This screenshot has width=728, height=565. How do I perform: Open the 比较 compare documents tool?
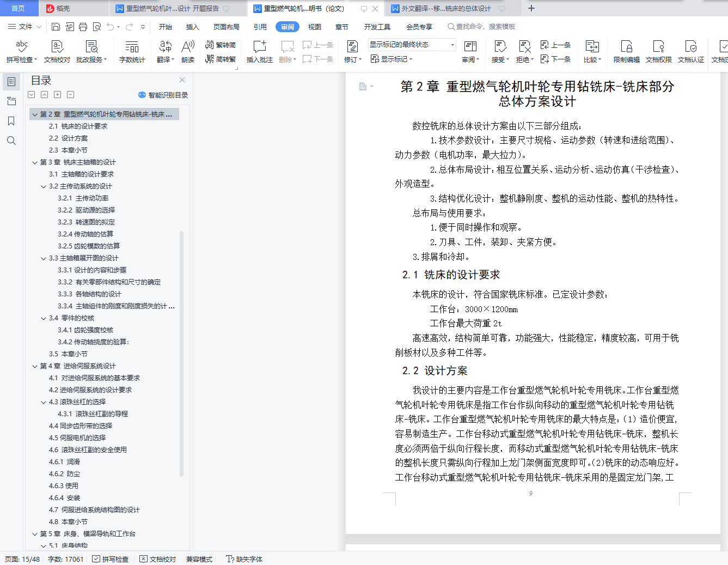pos(592,52)
